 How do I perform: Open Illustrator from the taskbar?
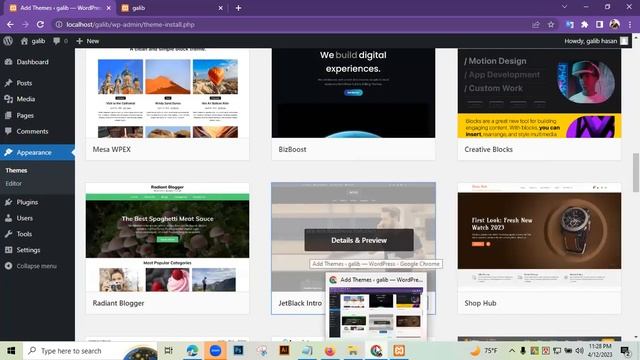tap(284, 351)
